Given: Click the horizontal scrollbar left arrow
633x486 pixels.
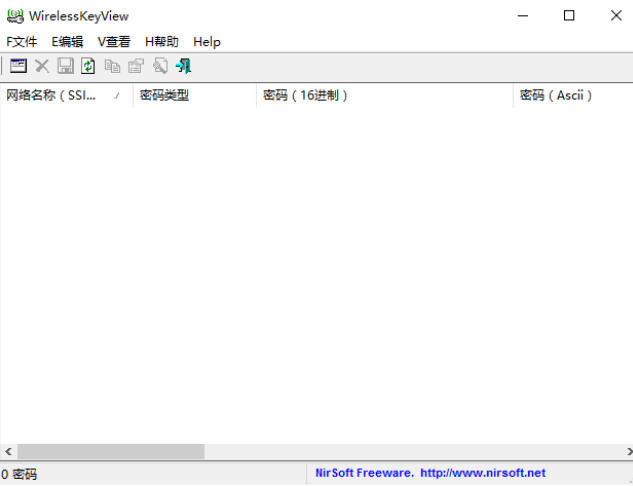Looking at the screenshot, I should tap(8, 452).
